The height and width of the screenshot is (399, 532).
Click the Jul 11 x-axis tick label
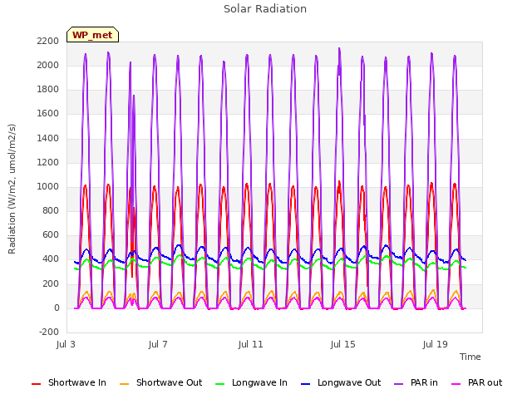(251, 344)
